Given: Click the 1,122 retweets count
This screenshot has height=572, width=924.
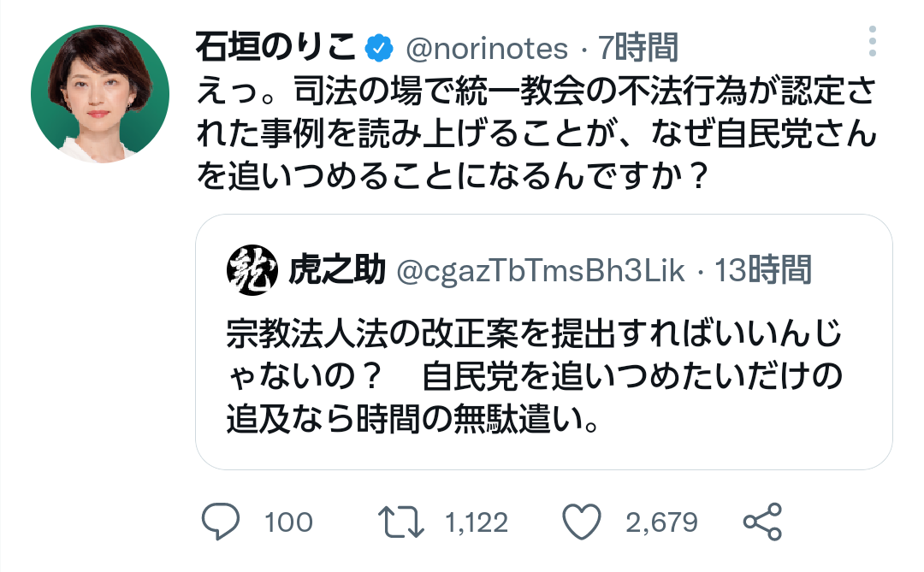Looking at the screenshot, I should [x=477, y=522].
